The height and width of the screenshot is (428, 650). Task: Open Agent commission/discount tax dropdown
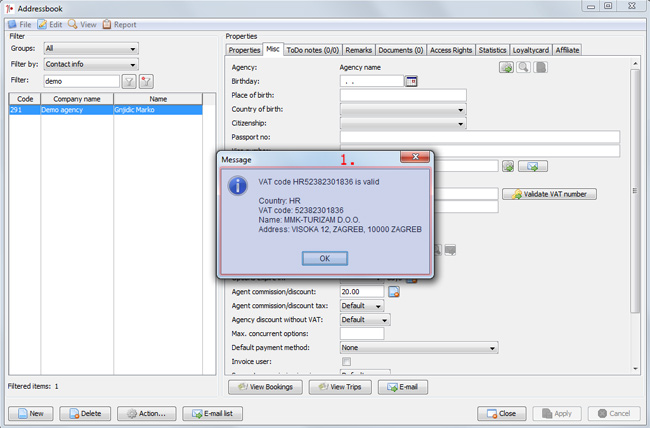click(x=362, y=306)
